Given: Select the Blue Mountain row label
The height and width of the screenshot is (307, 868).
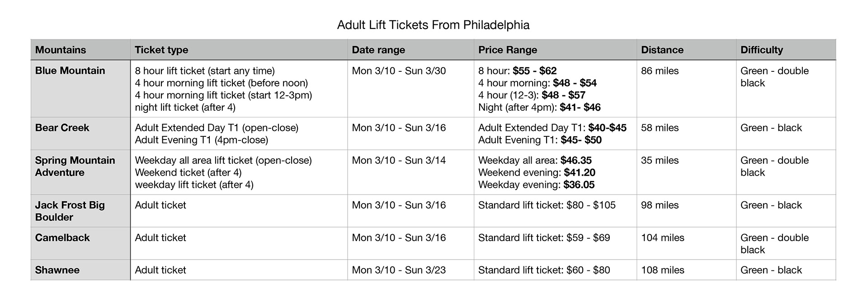Looking at the screenshot, I should coord(80,88).
